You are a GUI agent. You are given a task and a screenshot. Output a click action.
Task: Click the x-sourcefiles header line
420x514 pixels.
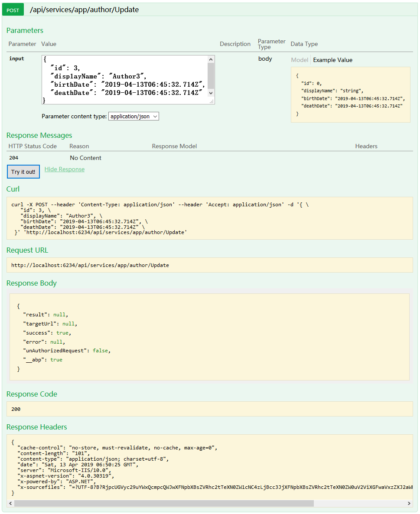[215, 487]
